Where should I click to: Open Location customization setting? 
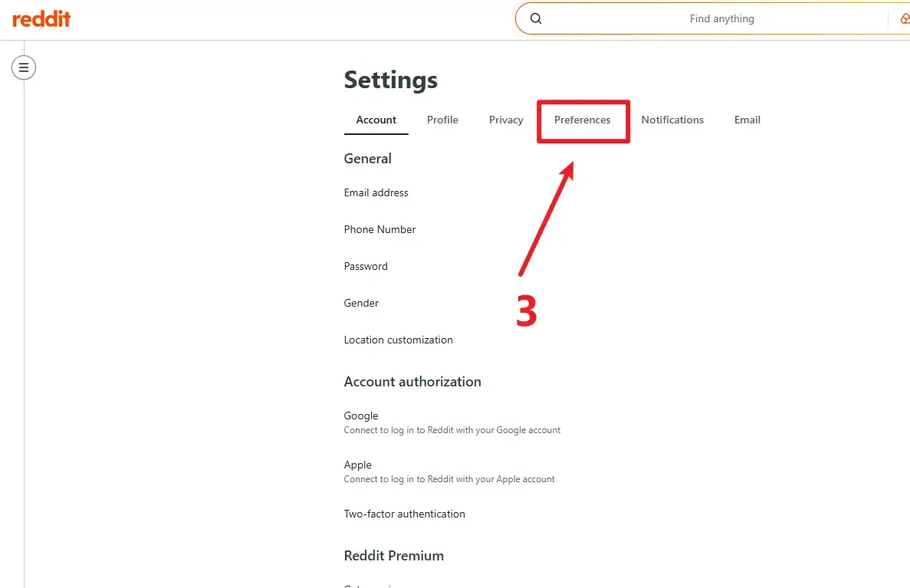click(x=399, y=340)
